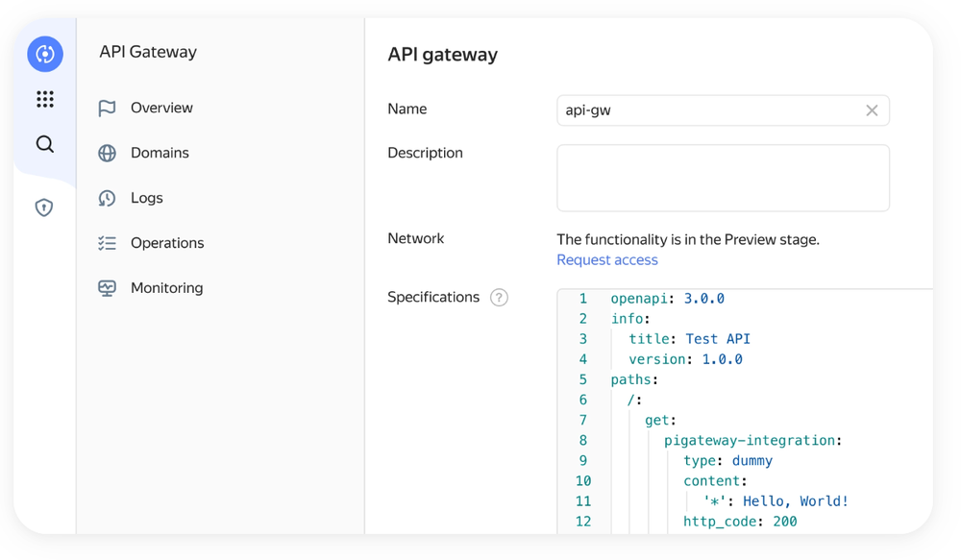The height and width of the screenshot is (560, 961).
Task: Open the Request access link
Action: click(606, 259)
